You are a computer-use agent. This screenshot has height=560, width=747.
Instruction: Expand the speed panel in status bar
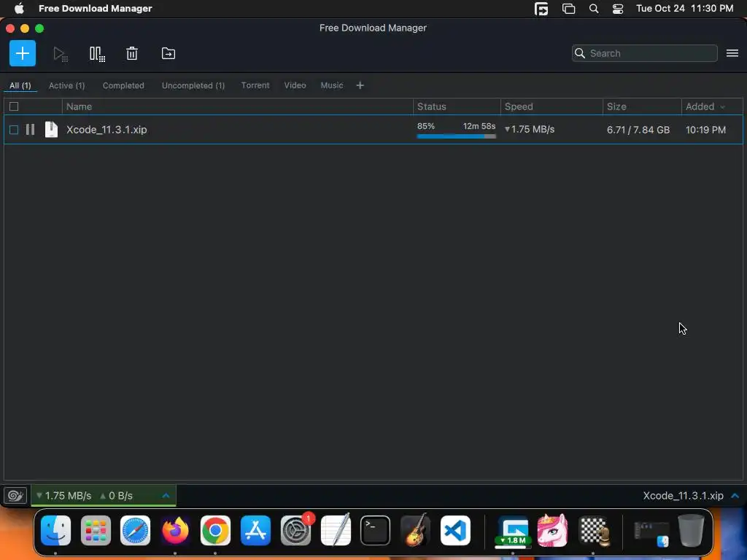[x=166, y=496]
